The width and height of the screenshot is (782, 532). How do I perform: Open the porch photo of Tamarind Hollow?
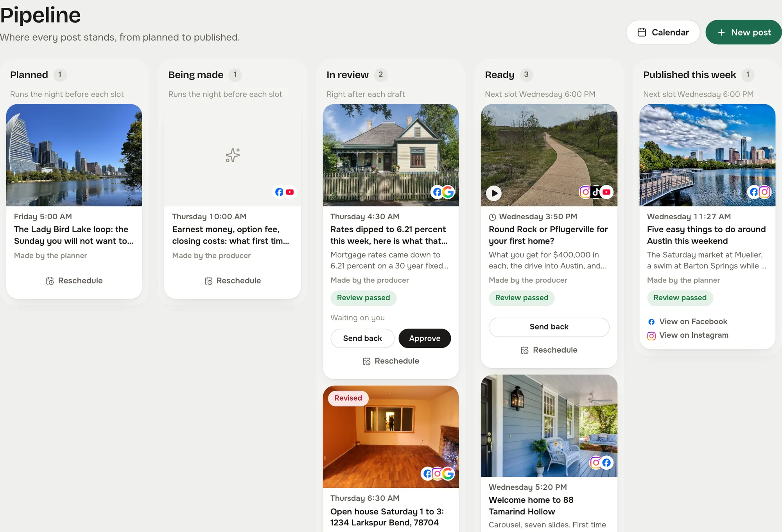(549, 426)
